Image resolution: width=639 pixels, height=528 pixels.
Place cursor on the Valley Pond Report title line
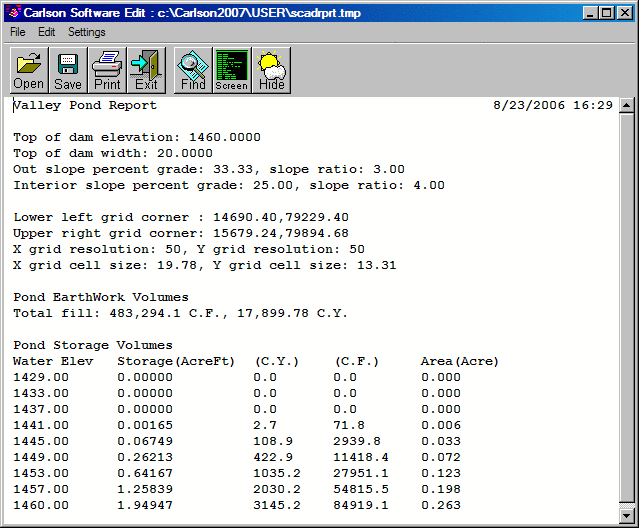pos(85,105)
